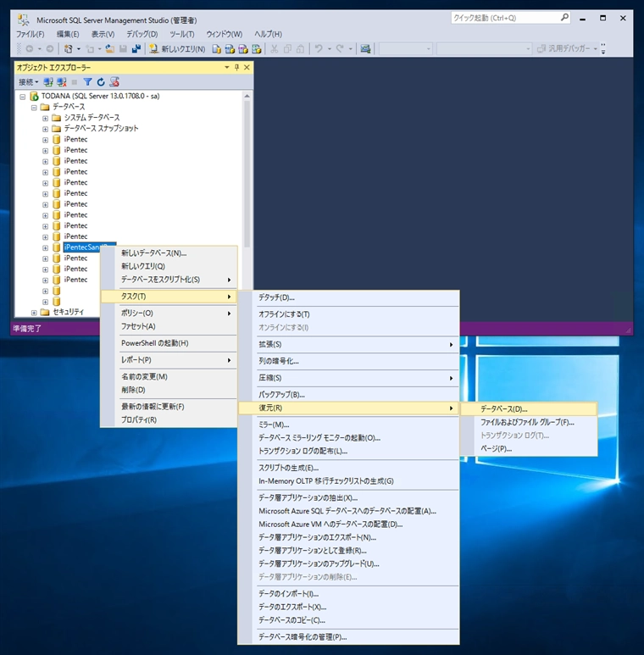
Task: Expand the システム データベース folder
Action: pyautogui.click(x=45, y=119)
